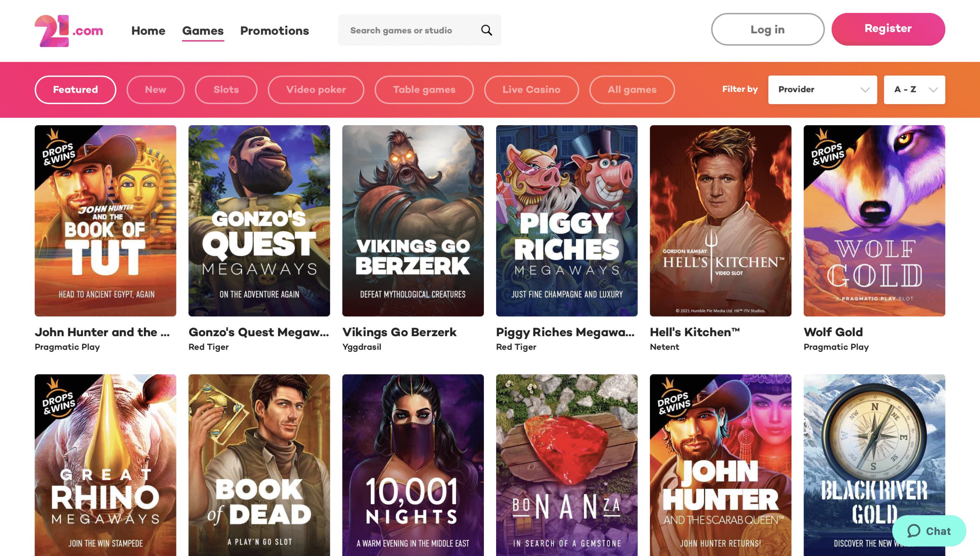Switch to the Slots category
The height and width of the screenshot is (556, 980).
[226, 90]
